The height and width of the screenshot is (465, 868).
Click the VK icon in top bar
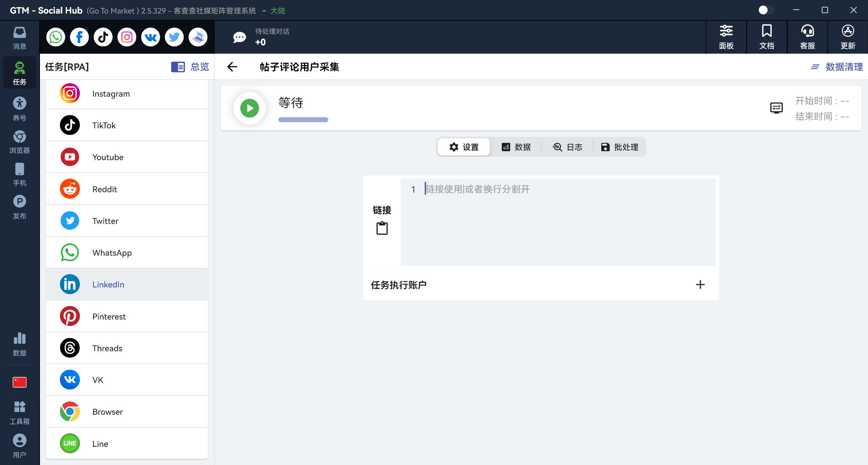pos(150,37)
